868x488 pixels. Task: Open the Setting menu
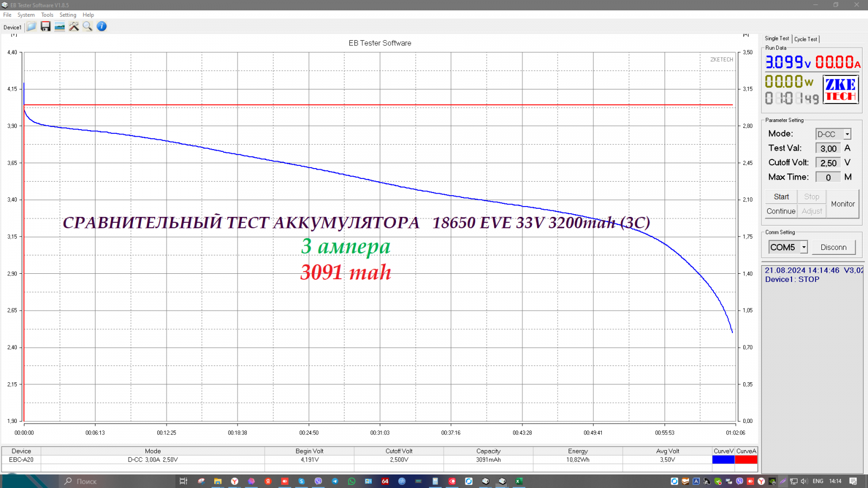pos(68,15)
